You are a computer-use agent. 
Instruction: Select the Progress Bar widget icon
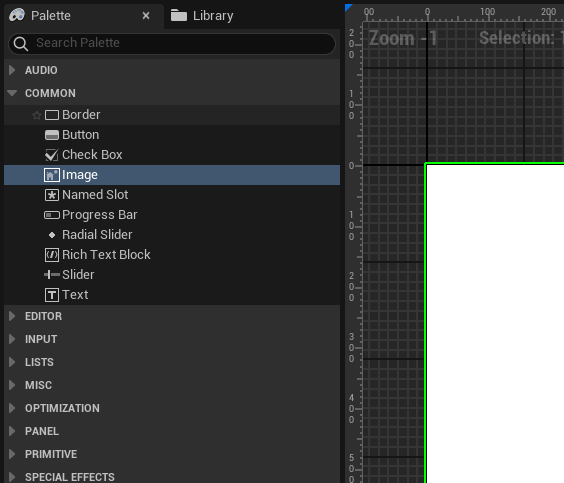coord(52,215)
